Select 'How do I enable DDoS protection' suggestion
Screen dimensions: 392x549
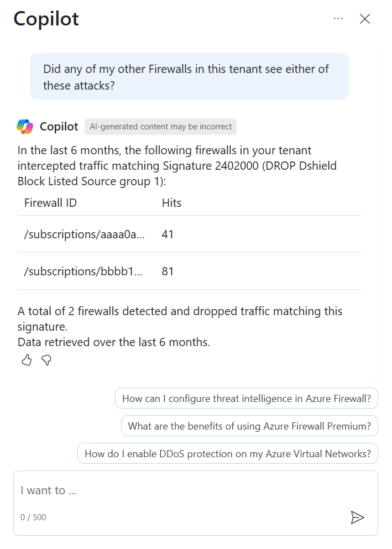[228, 453]
